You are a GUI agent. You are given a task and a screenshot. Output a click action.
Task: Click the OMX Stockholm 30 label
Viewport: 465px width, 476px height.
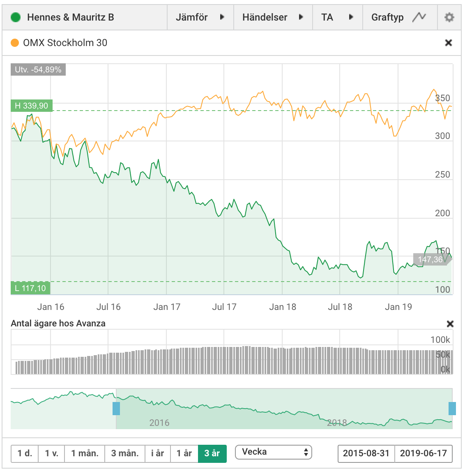(65, 43)
